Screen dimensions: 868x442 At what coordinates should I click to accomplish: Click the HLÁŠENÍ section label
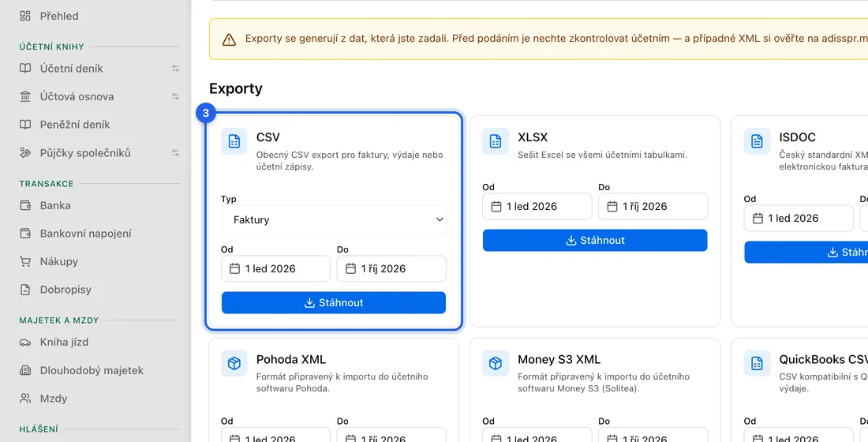click(39, 429)
